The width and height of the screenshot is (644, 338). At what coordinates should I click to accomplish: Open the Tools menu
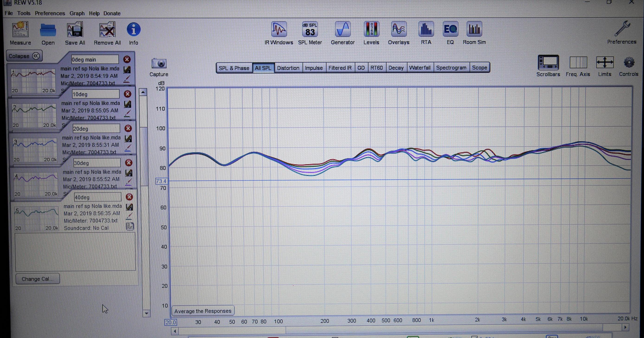click(24, 13)
